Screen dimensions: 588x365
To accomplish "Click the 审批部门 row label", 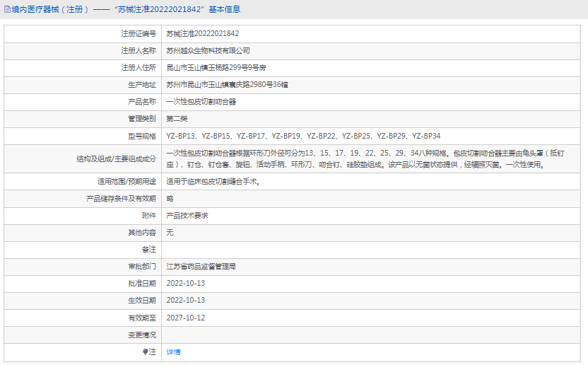I will (142, 267).
